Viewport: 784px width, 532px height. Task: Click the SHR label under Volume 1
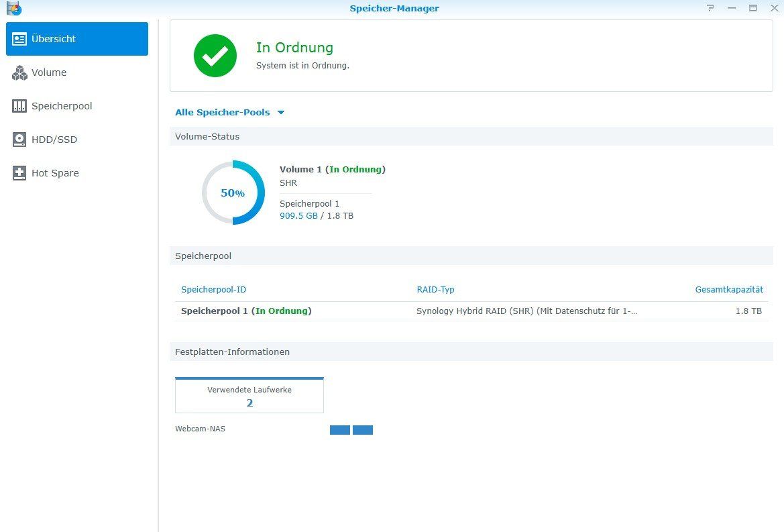[x=288, y=183]
